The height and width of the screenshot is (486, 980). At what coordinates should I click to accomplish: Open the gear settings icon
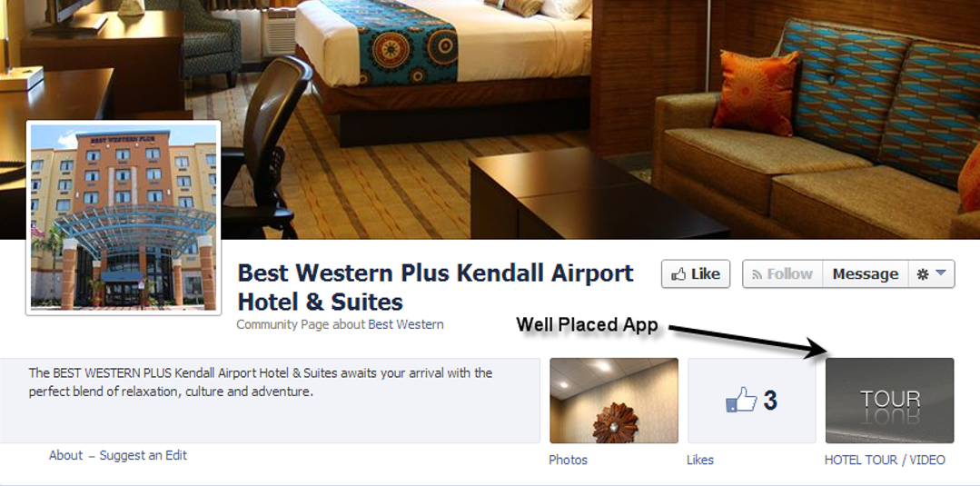pyautogui.click(x=923, y=274)
